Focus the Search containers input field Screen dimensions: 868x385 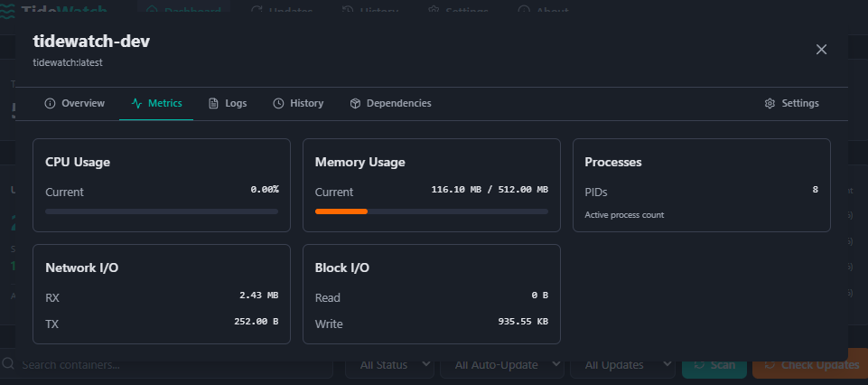pos(172,365)
